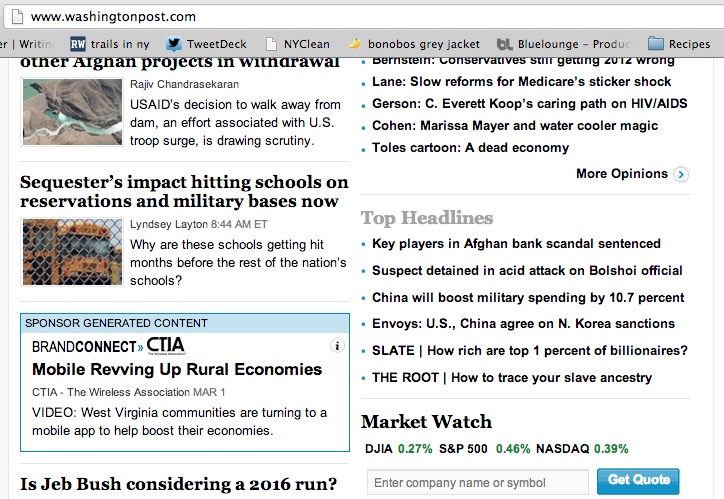724x499 pixels.
Task: Read Key players in Afghan bank scandal
Action: 516,243
